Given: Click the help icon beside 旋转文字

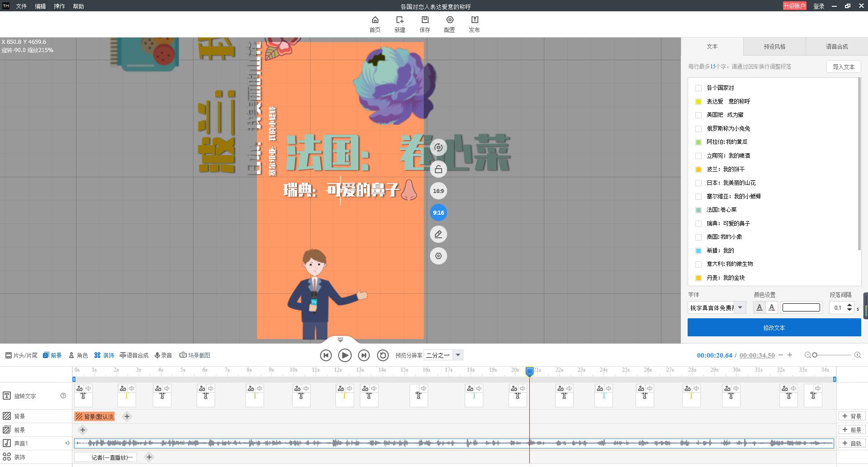Looking at the screenshot, I should (63, 396).
